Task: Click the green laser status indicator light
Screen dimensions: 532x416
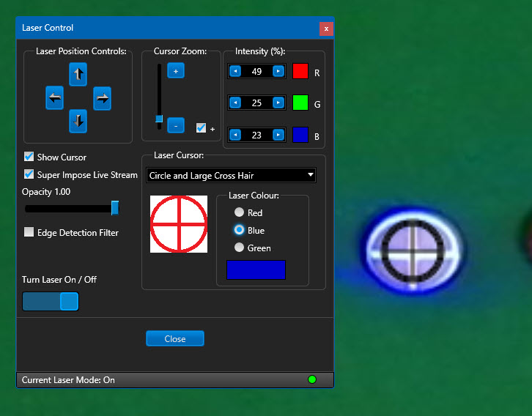Action: [x=312, y=379]
